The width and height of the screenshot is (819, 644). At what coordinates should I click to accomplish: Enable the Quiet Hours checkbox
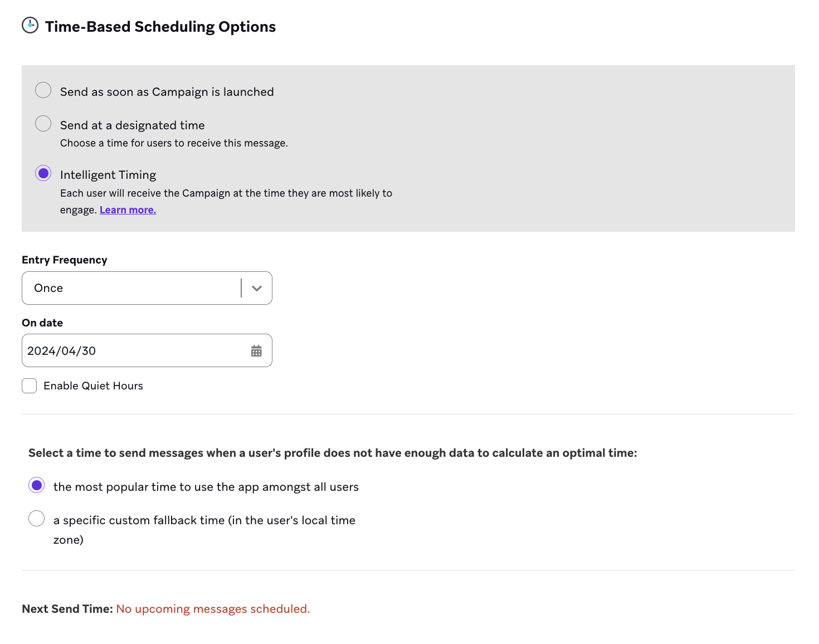point(29,386)
